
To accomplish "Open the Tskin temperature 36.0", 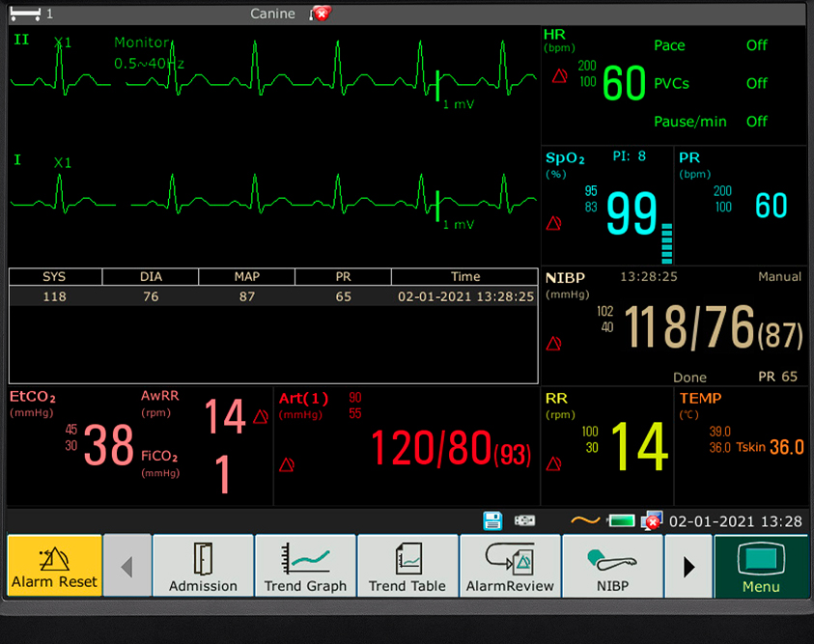I will tap(787, 447).
